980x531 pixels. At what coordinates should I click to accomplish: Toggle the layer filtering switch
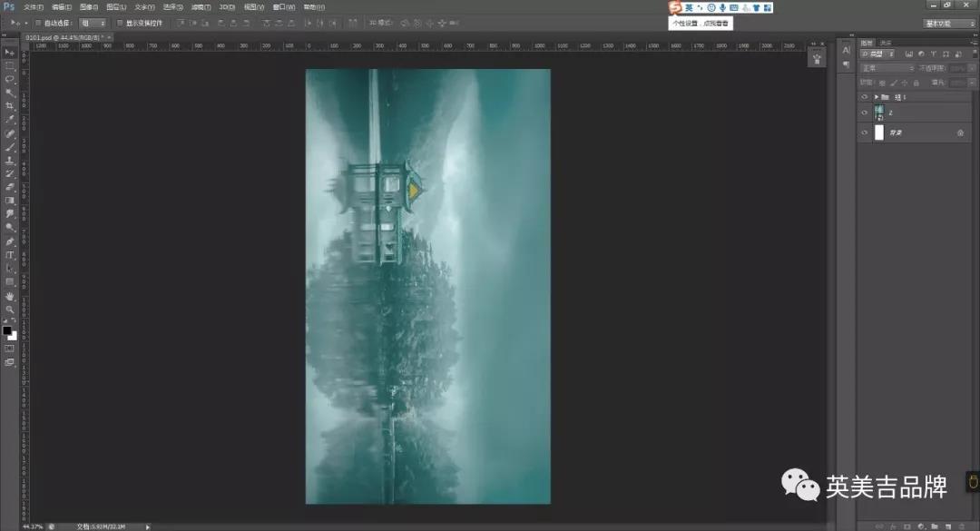(973, 54)
